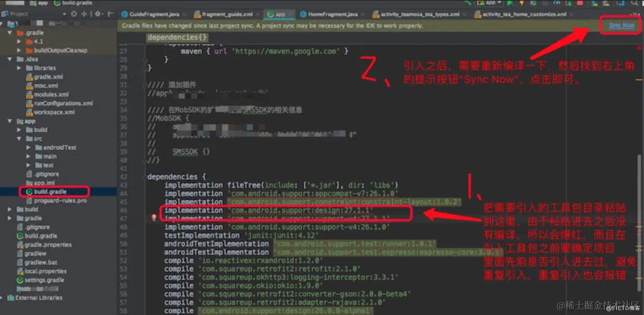Open the HomeFragment.java tab
This screenshot has width=644, height=315.
[332, 14]
